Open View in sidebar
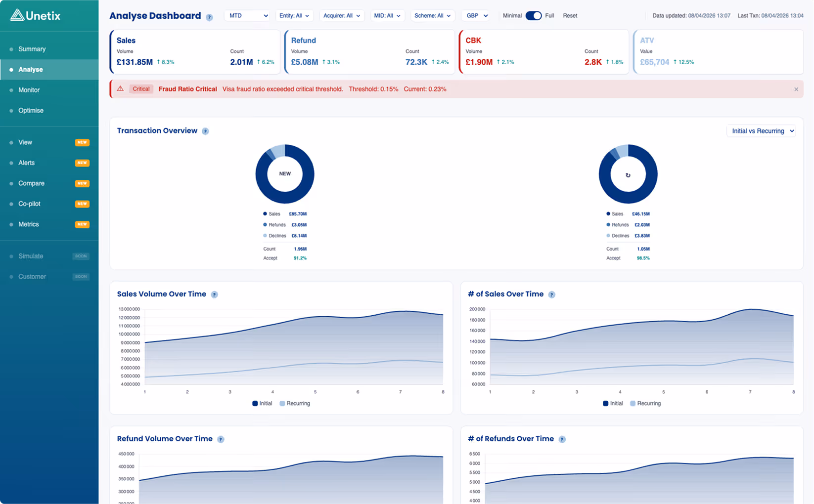The width and height of the screenshot is (814, 504). [x=49, y=142]
